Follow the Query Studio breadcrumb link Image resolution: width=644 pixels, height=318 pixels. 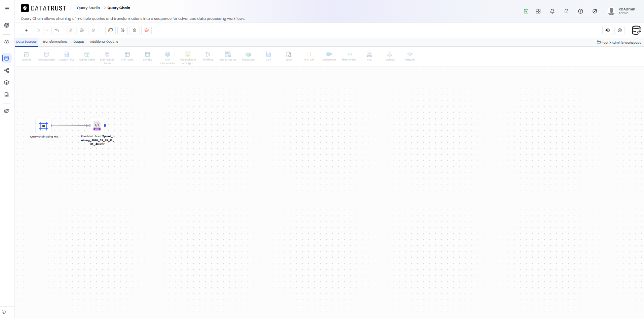pyautogui.click(x=88, y=8)
